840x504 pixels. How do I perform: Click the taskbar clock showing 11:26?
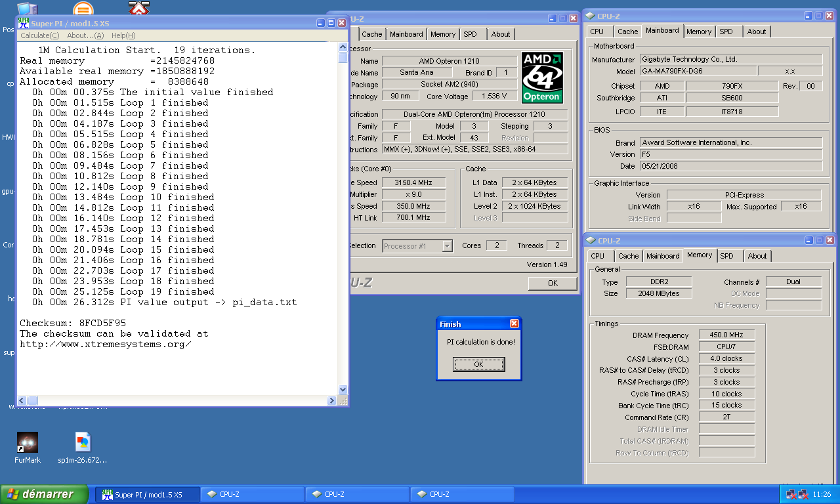(822, 495)
